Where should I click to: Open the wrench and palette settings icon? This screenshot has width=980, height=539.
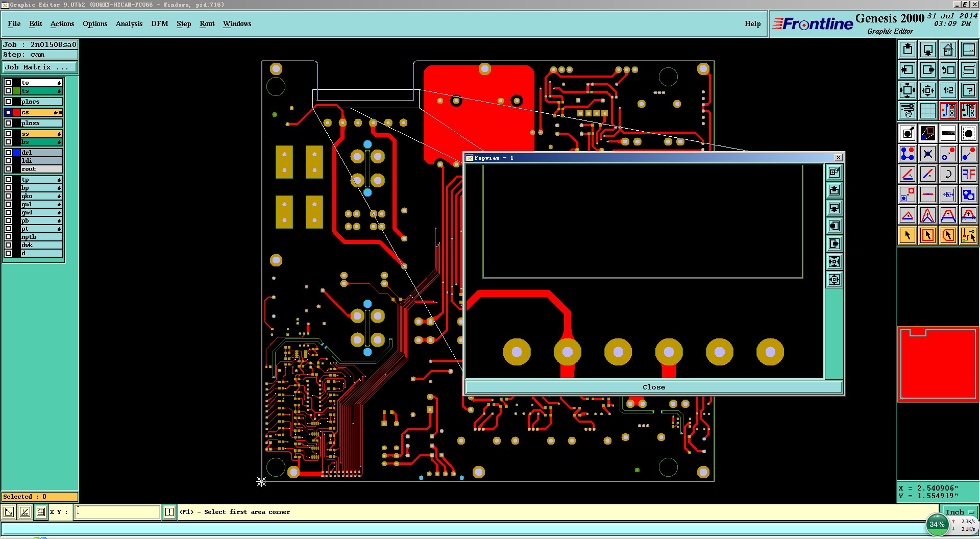[x=908, y=111]
